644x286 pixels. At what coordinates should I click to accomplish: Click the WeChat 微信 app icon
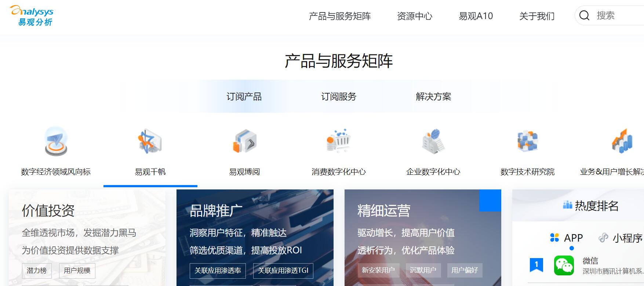564,265
